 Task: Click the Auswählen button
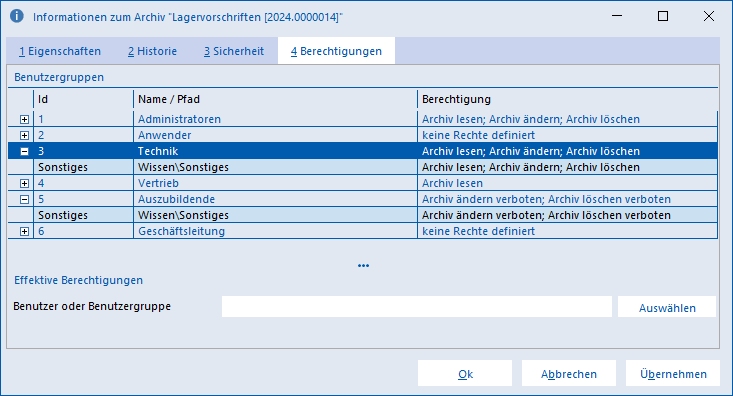click(x=667, y=307)
